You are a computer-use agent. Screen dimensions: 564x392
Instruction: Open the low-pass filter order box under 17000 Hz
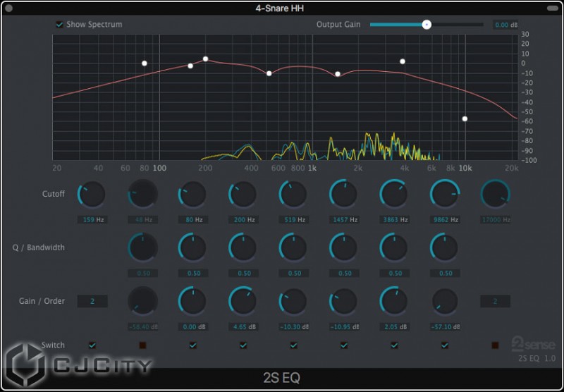pos(496,301)
